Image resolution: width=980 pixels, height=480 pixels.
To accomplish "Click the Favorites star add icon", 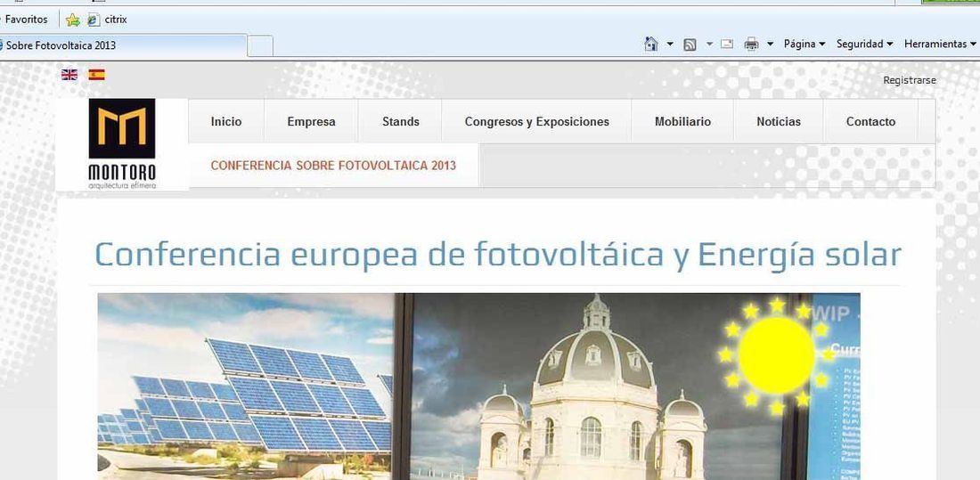I will pyautogui.click(x=73, y=20).
